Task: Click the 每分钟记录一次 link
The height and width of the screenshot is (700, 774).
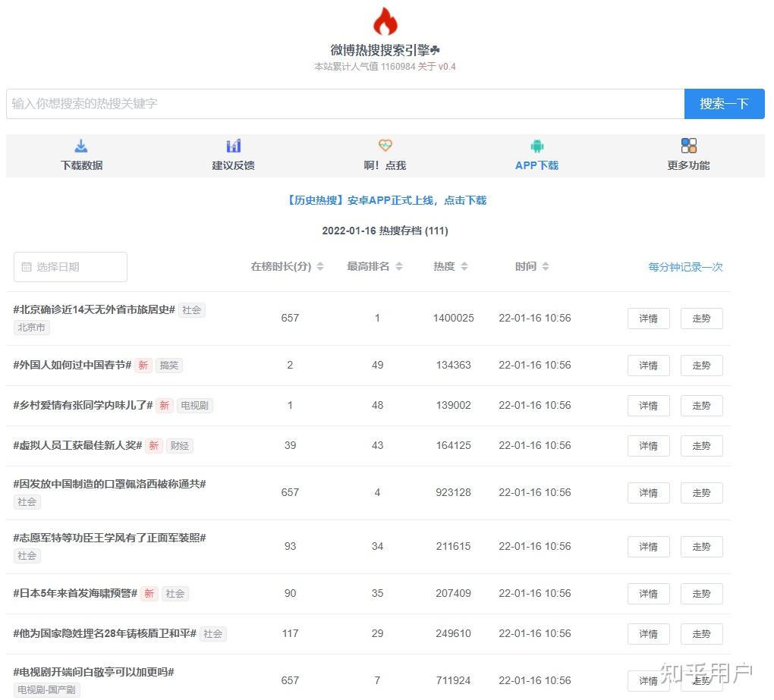Action: pos(685,267)
